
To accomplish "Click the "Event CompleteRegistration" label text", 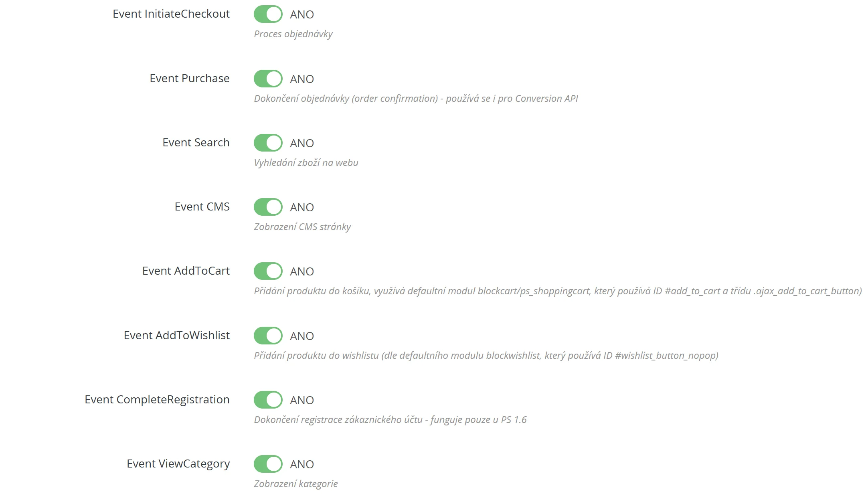I will click(157, 400).
